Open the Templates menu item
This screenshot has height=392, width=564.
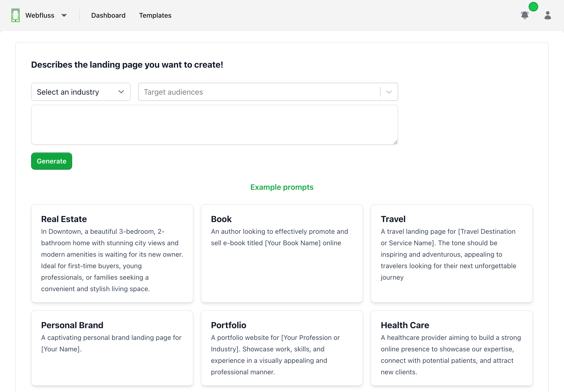point(155,15)
